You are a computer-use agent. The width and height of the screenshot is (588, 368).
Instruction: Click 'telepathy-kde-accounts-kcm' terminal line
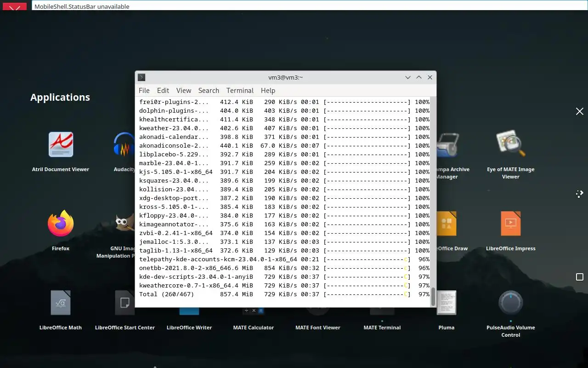(284, 259)
